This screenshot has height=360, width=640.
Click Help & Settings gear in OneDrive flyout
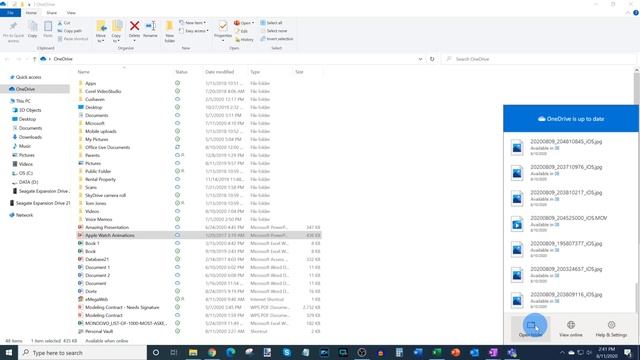click(611, 328)
